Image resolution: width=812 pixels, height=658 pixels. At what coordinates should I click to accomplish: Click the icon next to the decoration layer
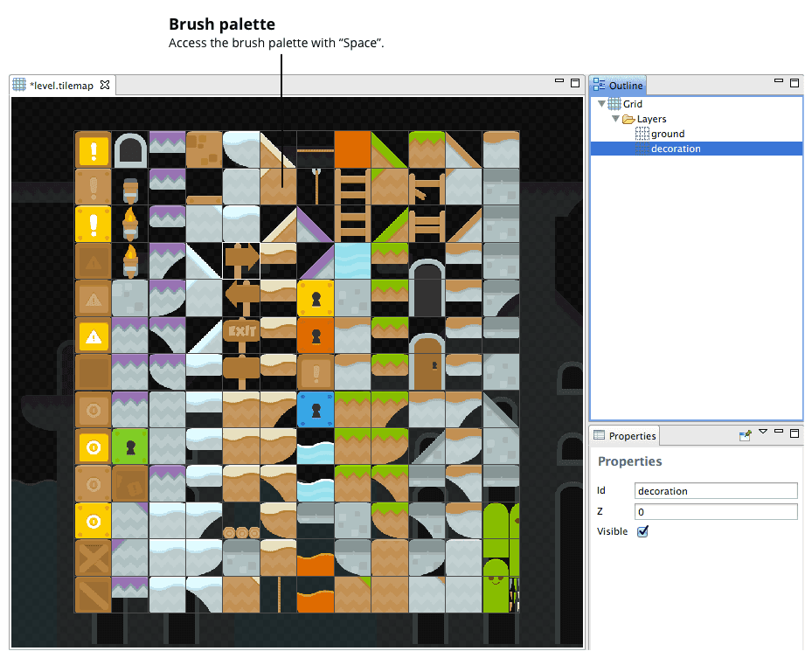[x=642, y=148]
